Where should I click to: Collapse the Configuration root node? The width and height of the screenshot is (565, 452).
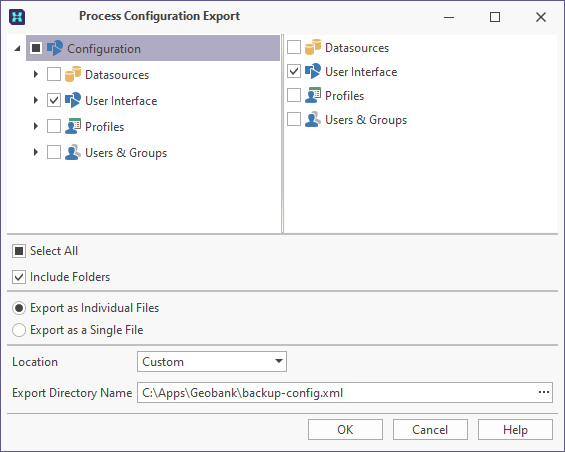point(17,48)
